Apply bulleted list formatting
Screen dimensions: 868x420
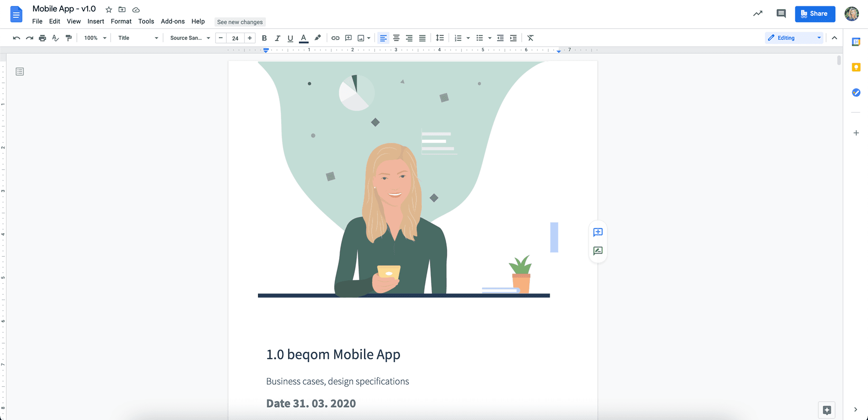click(480, 38)
